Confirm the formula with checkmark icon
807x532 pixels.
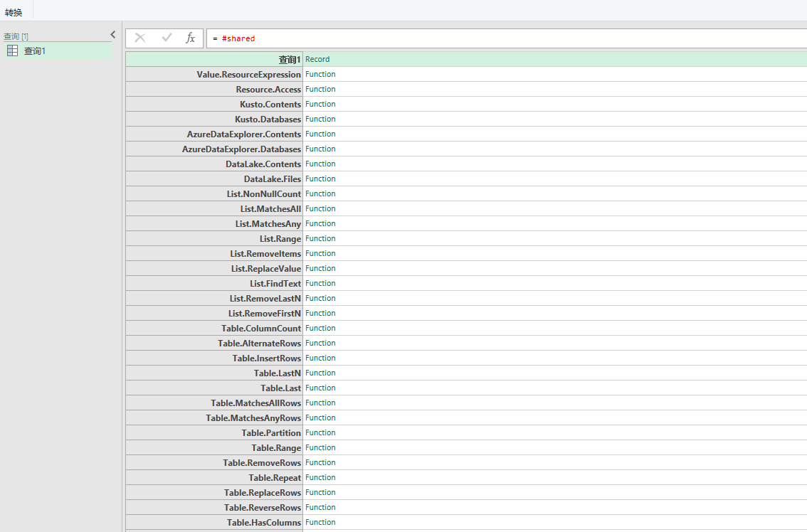167,38
